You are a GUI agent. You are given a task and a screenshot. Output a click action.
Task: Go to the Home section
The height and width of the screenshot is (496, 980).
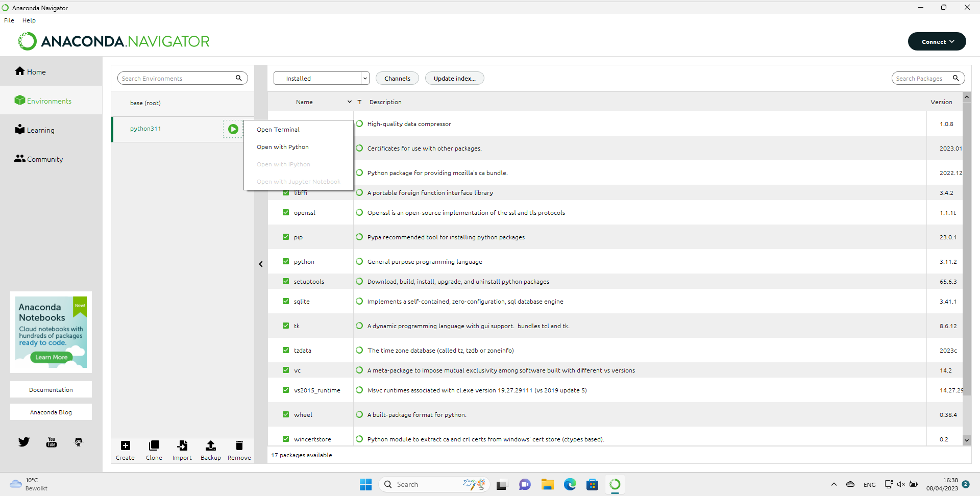coord(31,71)
